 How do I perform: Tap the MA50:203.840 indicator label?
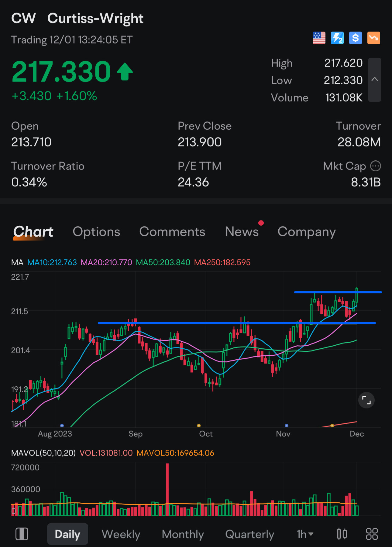pyautogui.click(x=163, y=262)
